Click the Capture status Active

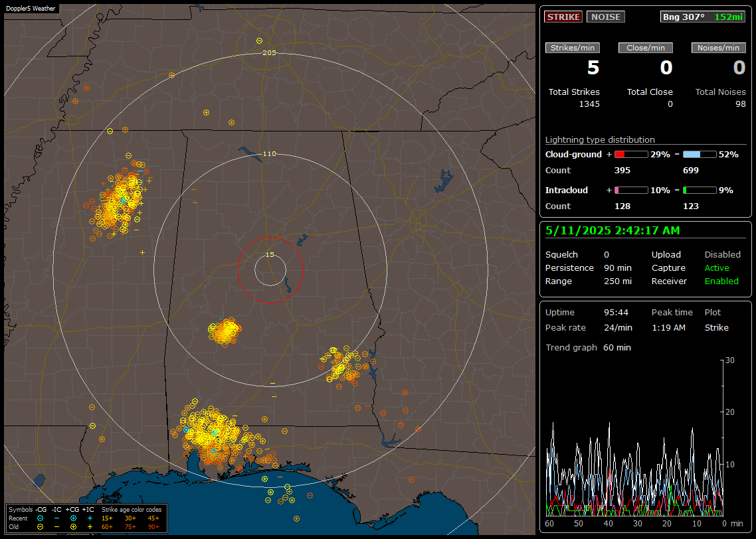pos(717,268)
